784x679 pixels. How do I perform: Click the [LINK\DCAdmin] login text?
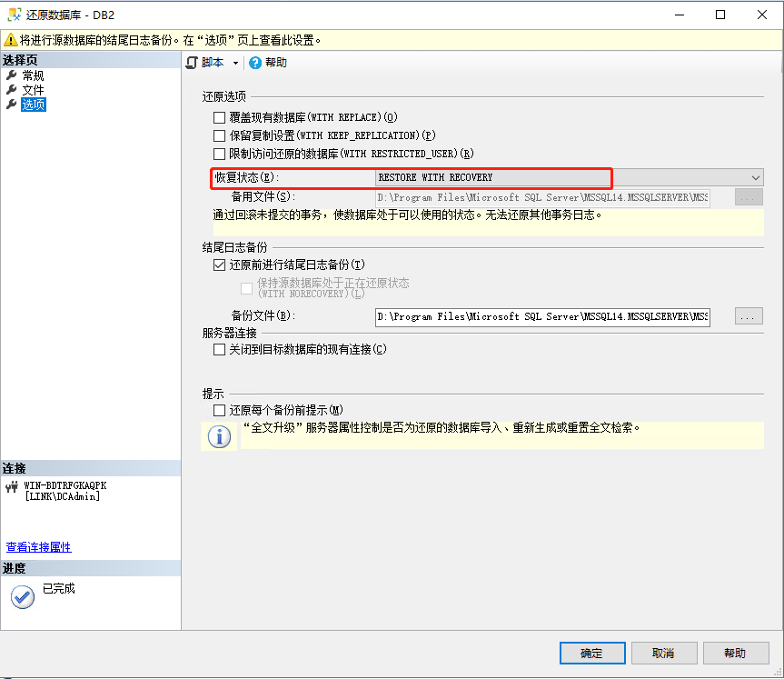[63, 496]
